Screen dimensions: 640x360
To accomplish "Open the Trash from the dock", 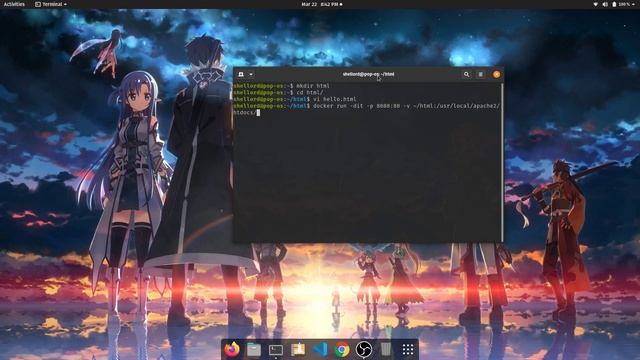I will tap(386, 349).
